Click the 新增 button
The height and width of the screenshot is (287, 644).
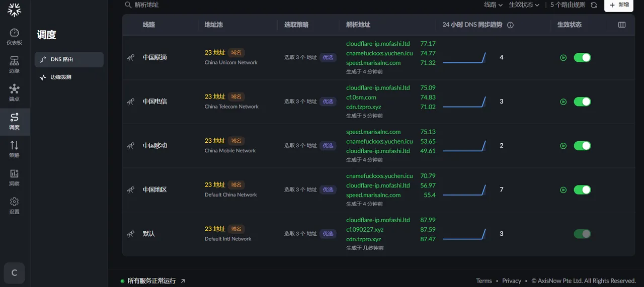click(x=619, y=5)
